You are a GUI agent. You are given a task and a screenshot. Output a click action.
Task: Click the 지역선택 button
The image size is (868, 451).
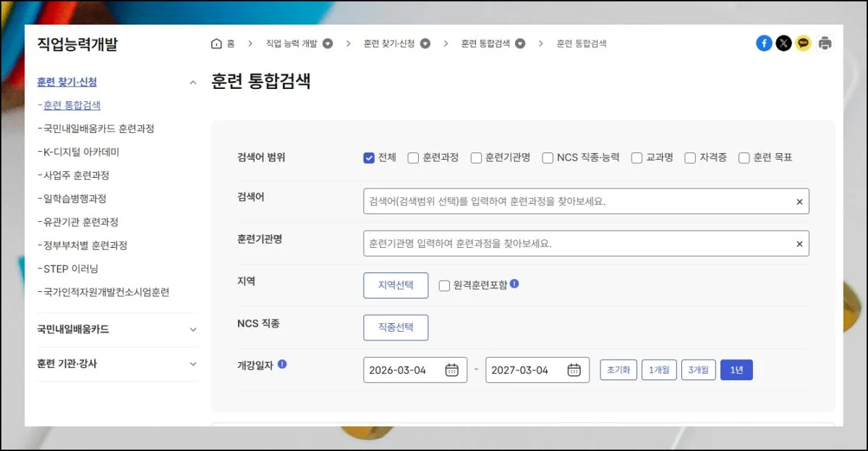[x=396, y=285]
